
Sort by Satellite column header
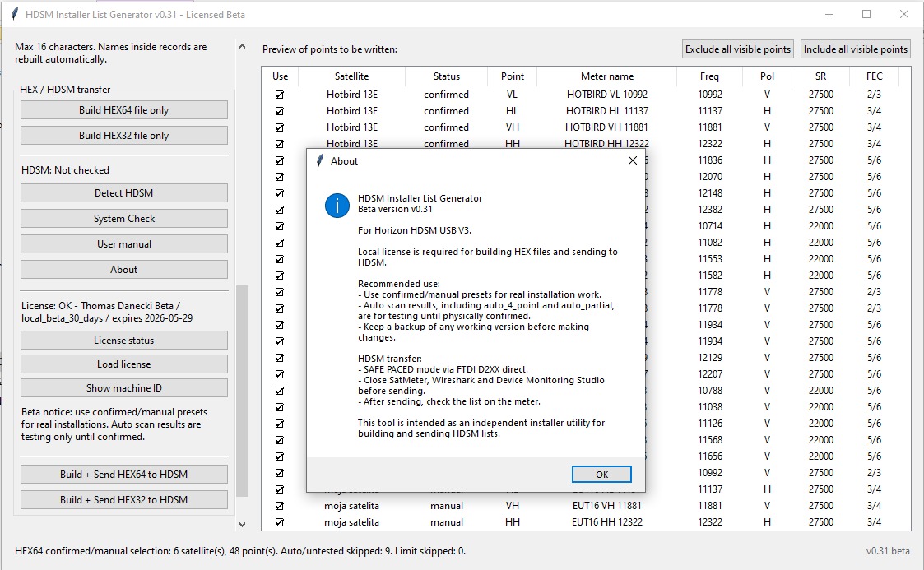(352, 76)
